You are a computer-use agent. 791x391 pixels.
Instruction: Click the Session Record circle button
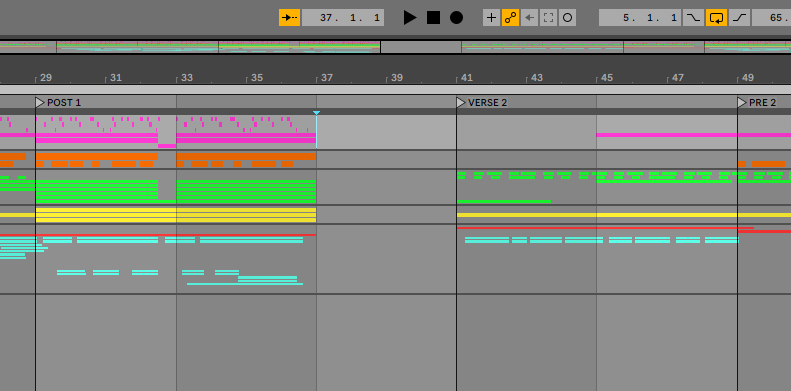(x=568, y=18)
